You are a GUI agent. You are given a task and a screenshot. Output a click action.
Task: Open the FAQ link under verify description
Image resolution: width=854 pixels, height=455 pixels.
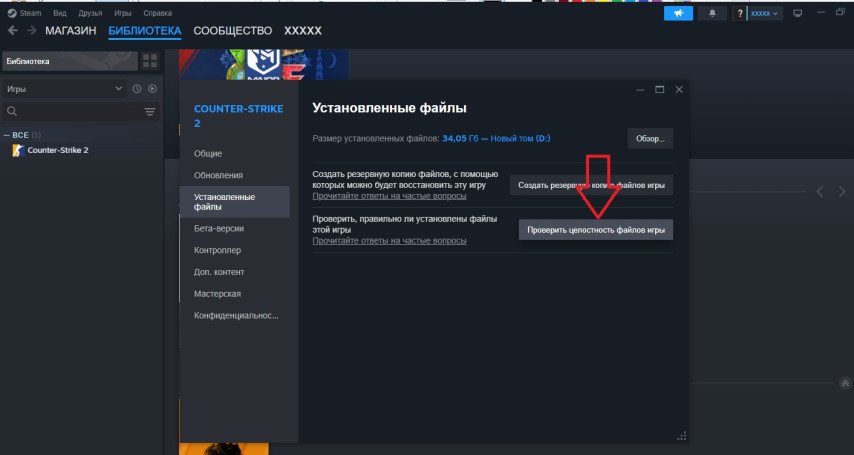389,240
